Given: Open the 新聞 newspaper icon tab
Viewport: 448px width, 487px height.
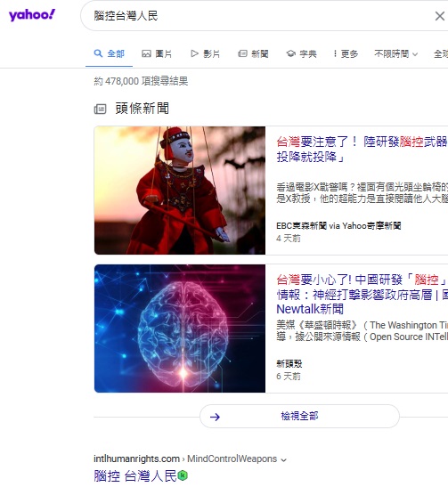Looking at the screenshot, I should pos(242,53).
